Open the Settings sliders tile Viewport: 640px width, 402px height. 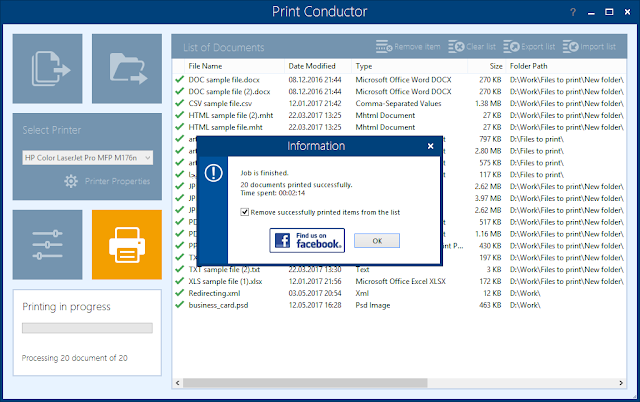[47, 245]
